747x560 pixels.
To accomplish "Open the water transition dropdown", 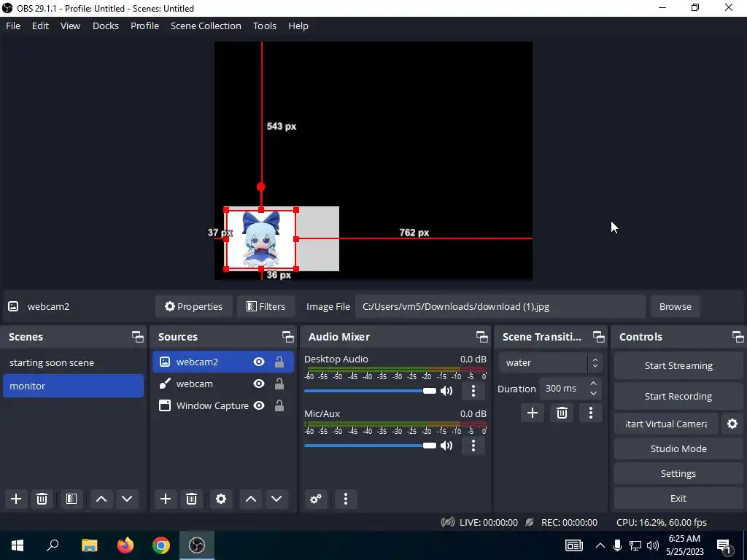I will point(550,363).
